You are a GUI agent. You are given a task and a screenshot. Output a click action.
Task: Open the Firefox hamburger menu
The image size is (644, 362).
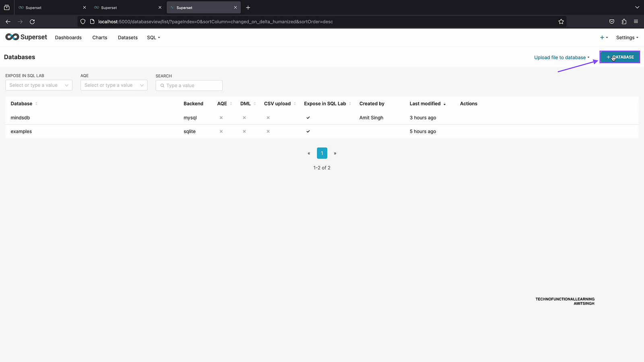pyautogui.click(x=636, y=22)
